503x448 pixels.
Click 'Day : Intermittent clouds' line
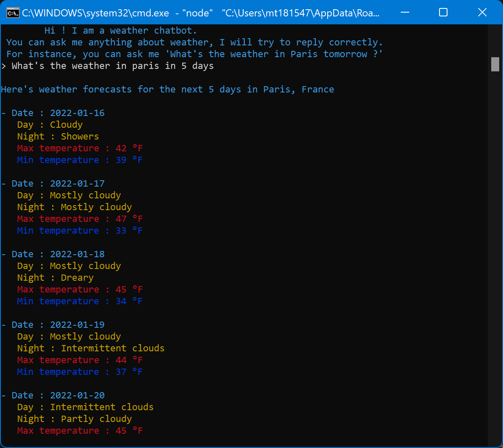[x=85, y=407]
